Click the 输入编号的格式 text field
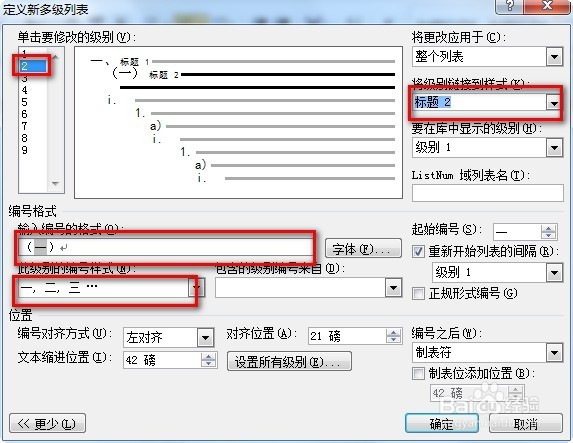This screenshot has width=573, height=443. [165, 247]
